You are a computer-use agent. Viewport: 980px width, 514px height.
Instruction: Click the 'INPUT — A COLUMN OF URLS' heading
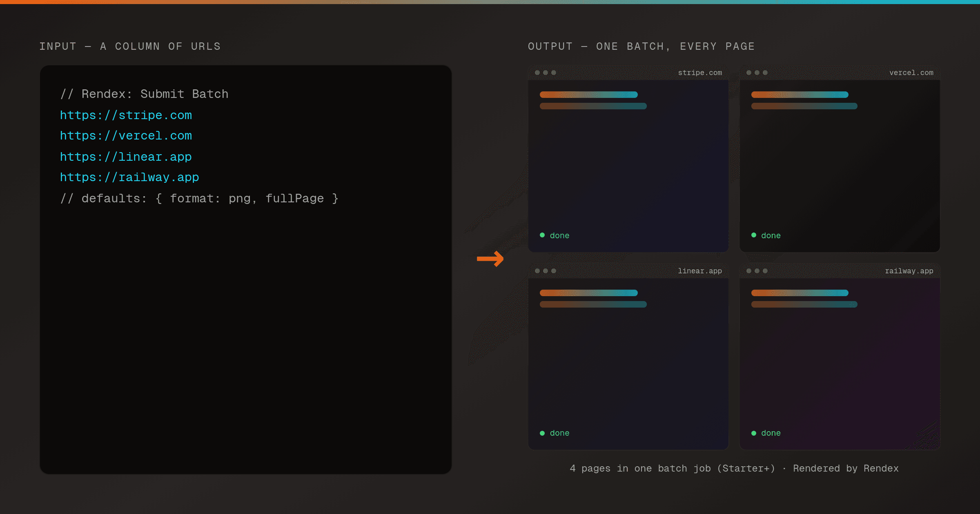[x=130, y=47]
